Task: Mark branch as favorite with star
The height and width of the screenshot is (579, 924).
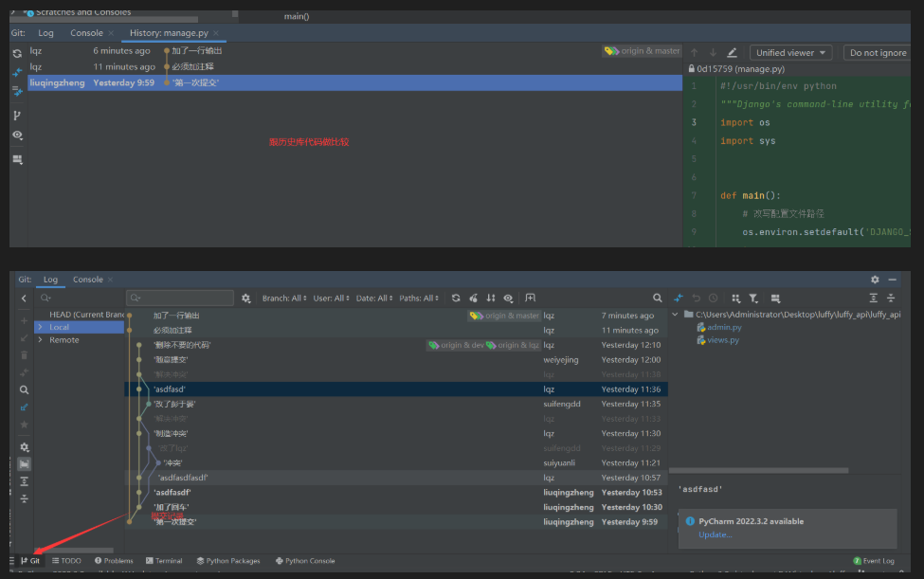Action: pos(24,425)
